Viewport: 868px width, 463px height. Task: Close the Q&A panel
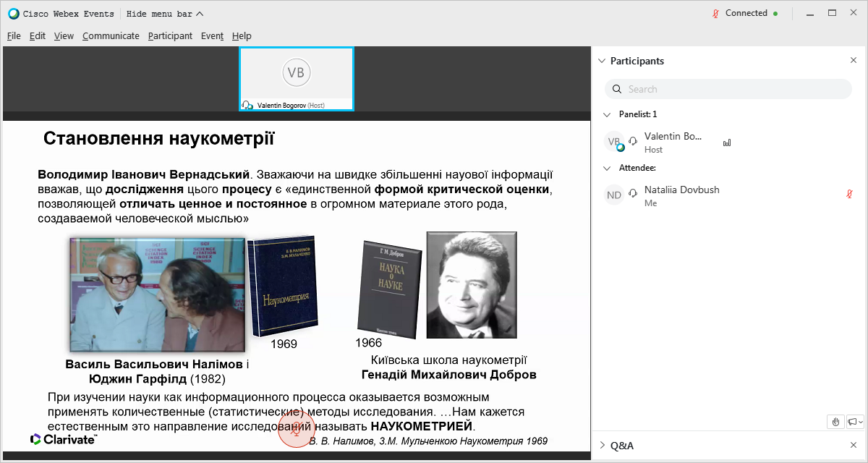coord(854,445)
